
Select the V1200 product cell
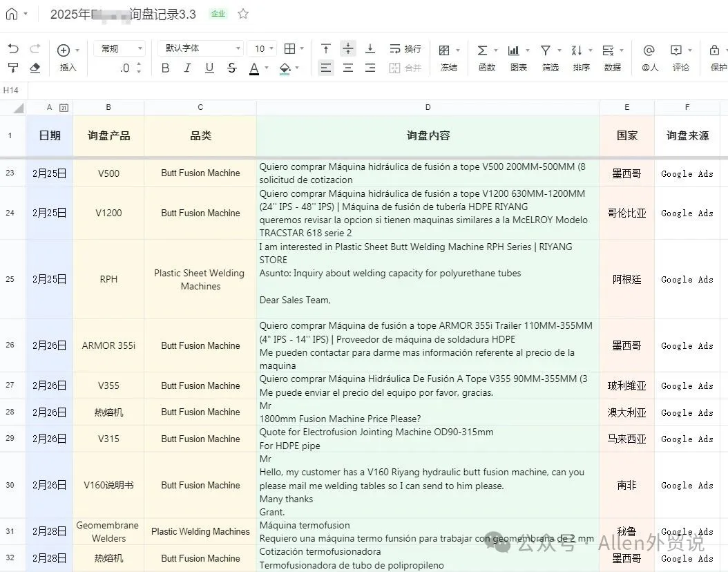pyautogui.click(x=108, y=213)
